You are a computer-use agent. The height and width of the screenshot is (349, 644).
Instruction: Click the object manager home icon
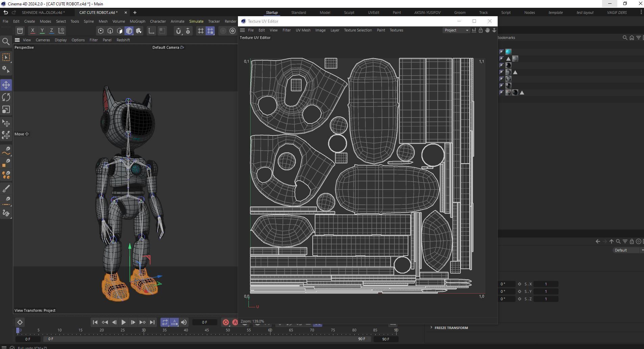[632, 38]
